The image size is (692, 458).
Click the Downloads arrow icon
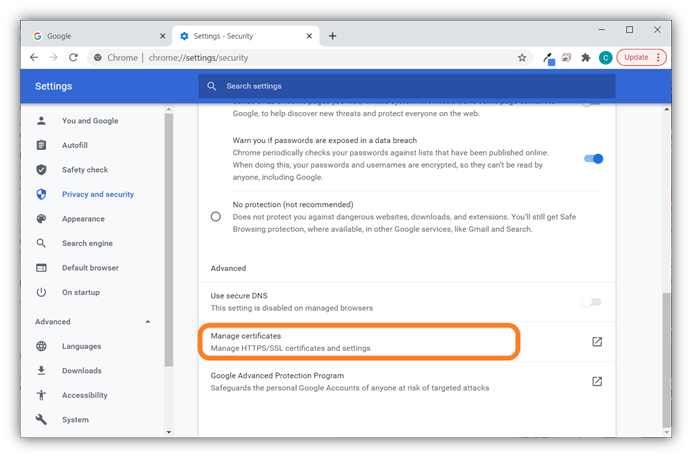(x=41, y=371)
